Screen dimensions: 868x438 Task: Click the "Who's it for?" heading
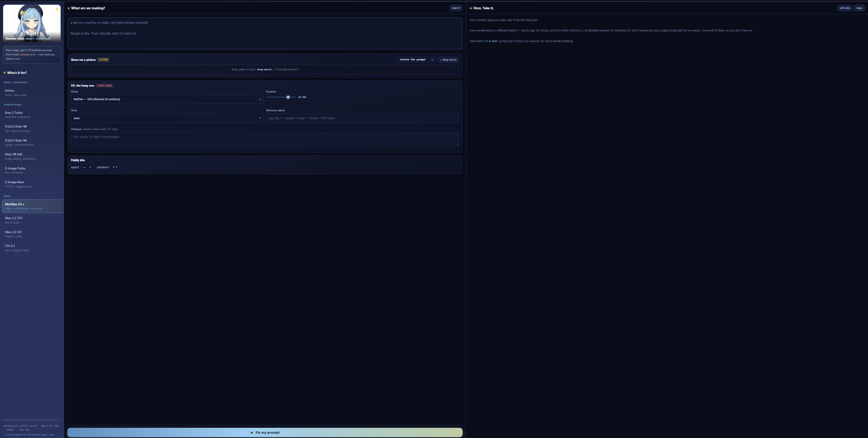pos(17,73)
